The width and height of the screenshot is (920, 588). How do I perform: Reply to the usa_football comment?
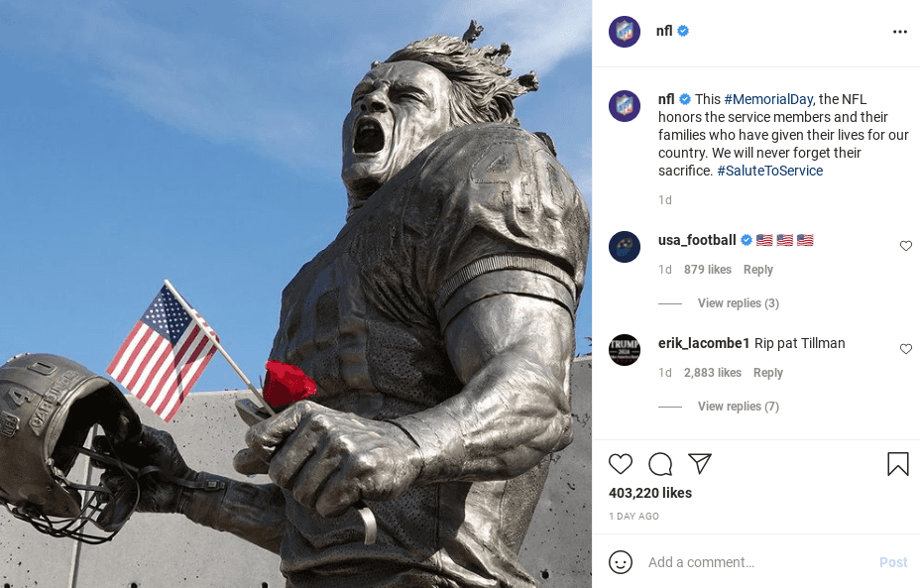[x=758, y=270]
